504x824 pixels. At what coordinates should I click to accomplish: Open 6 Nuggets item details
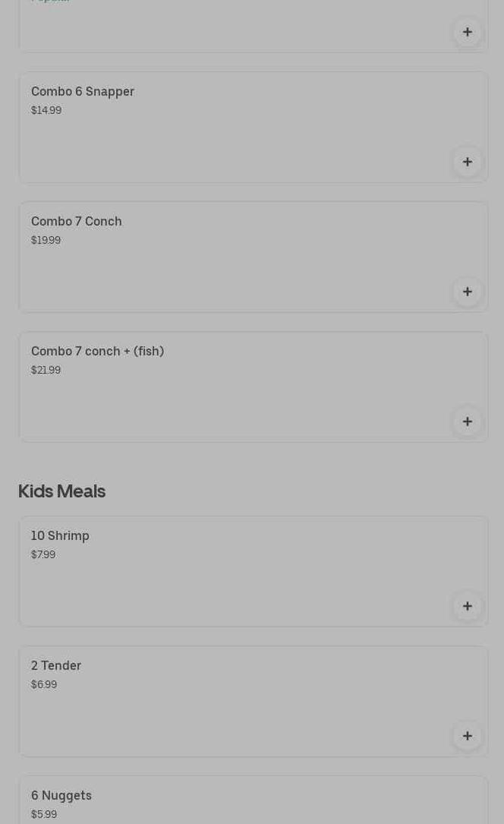point(61,795)
